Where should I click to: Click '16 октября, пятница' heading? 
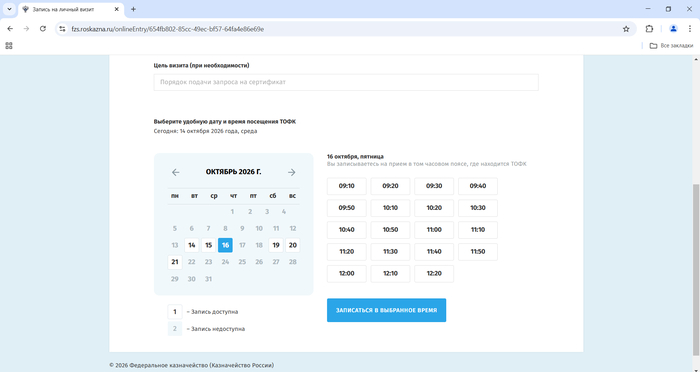point(355,157)
